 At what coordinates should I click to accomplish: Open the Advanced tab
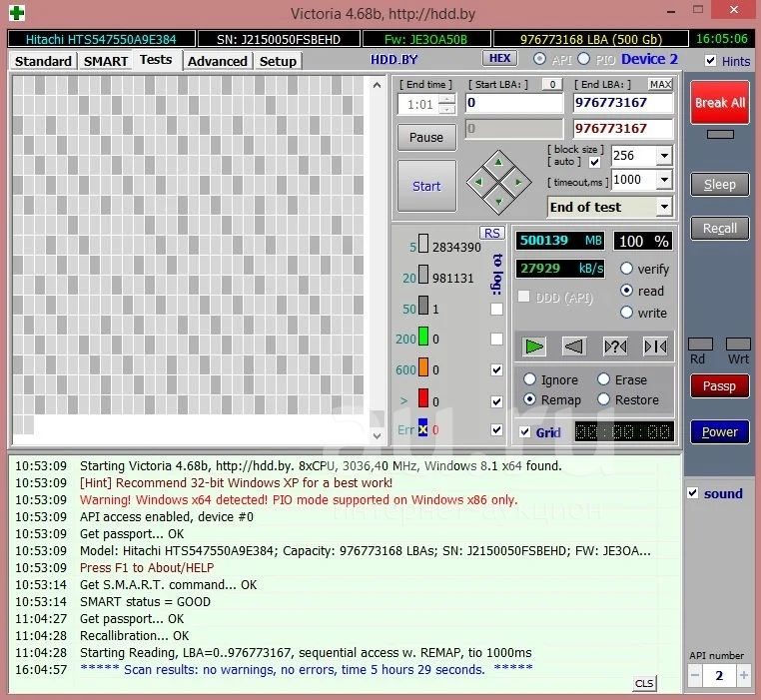[x=217, y=61]
